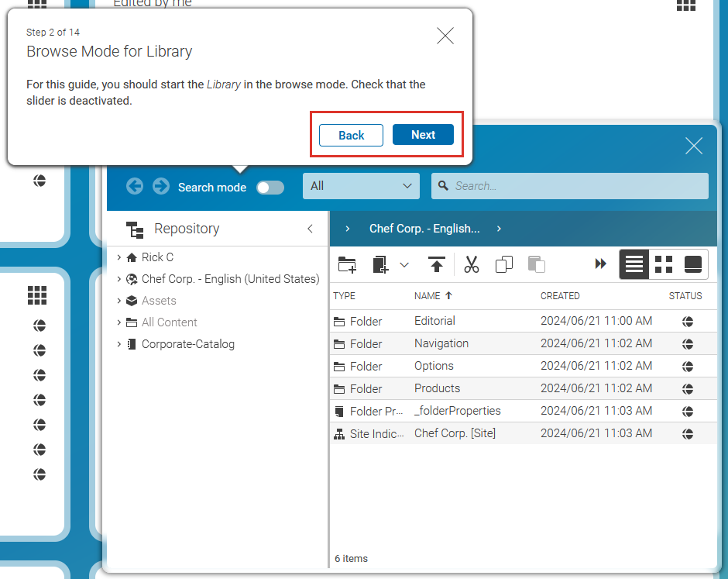Select the list view toggle button
728x579 pixels.
[x=634, y=264]
